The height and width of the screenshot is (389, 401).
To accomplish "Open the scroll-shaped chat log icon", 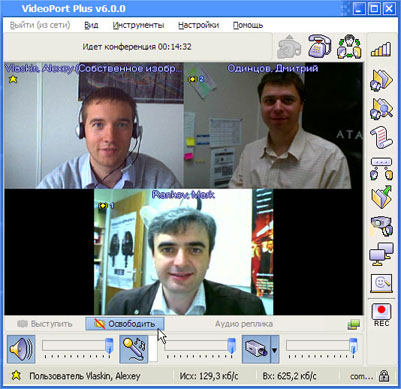I will (x=382, y=138).
